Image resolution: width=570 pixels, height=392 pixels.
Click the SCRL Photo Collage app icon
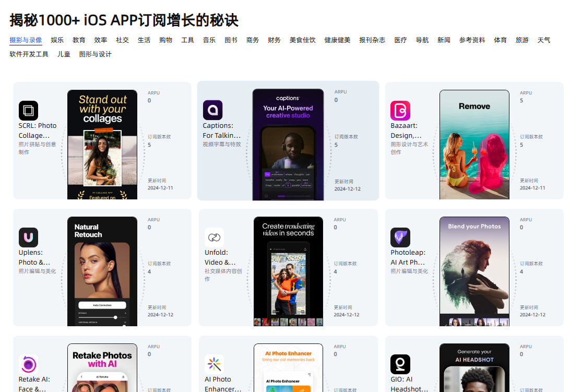(28, 111)
